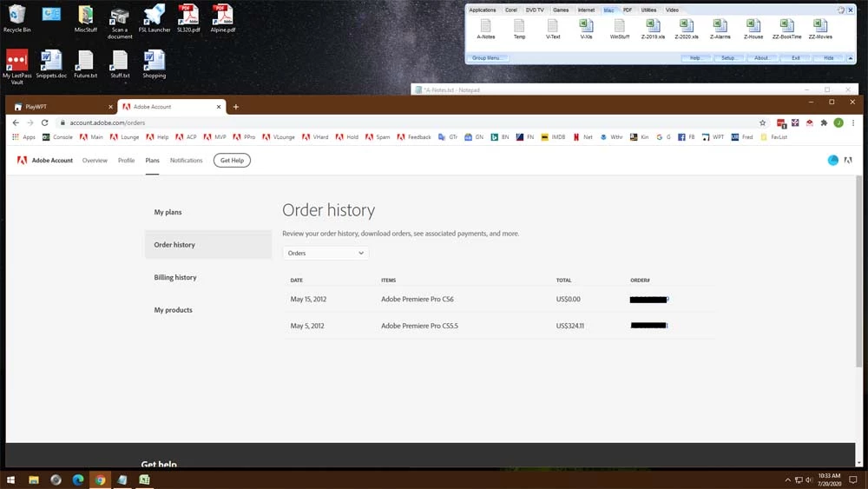Click the page vertical scrollbar
The width and height of the screenshot is (868, 489).
pos(858,271)
